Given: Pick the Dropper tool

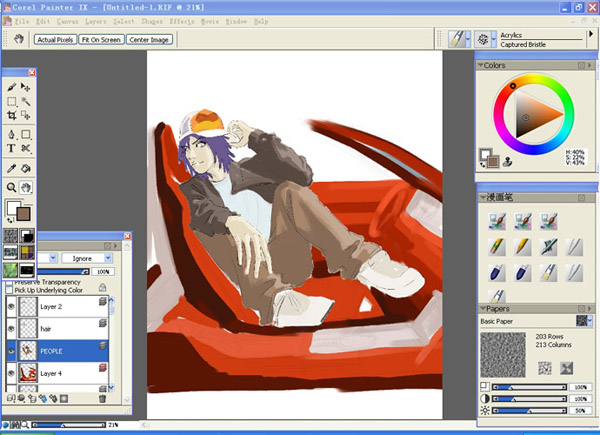Looking at the screenshot, I should click(11, 168).
